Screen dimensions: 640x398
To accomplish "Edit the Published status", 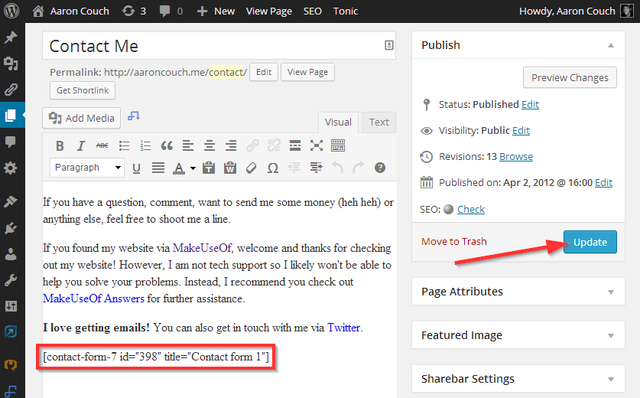I will coord(530,105).
